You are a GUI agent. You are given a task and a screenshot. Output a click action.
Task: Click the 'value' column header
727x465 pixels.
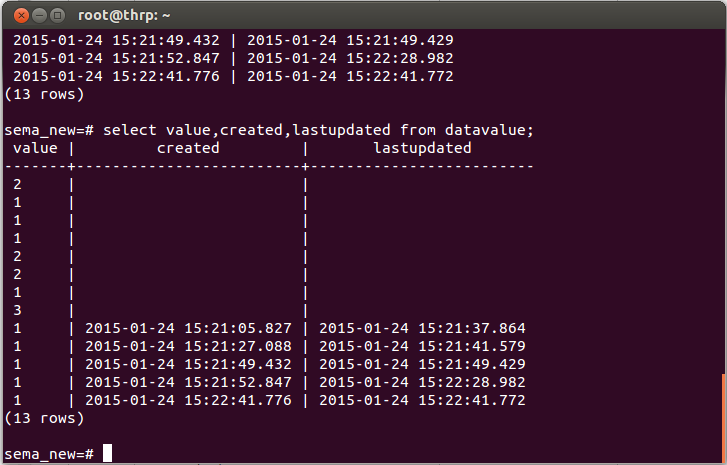[34, 148]
